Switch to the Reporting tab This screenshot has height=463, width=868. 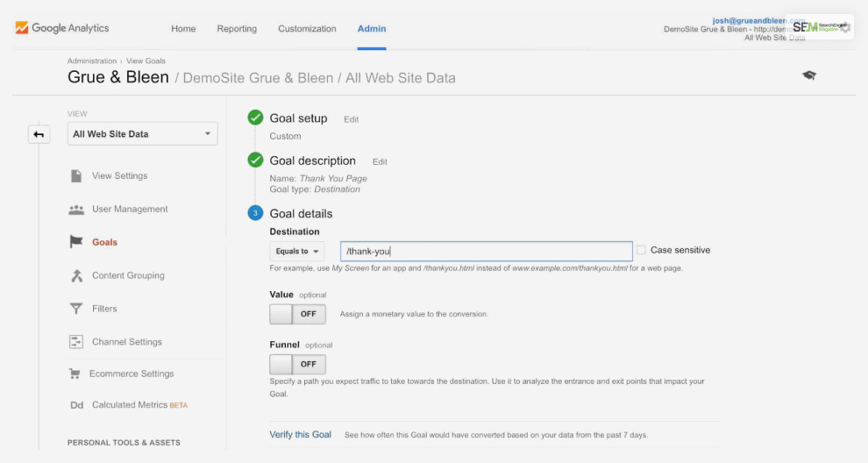click(237, 29)
